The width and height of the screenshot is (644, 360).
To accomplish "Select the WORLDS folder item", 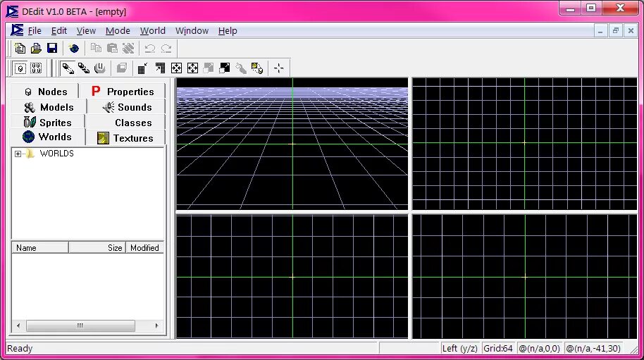I will click(x=56, y=154).
